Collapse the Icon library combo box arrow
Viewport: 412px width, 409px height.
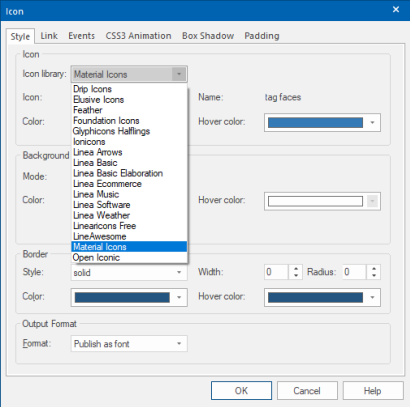click(179, 74)
